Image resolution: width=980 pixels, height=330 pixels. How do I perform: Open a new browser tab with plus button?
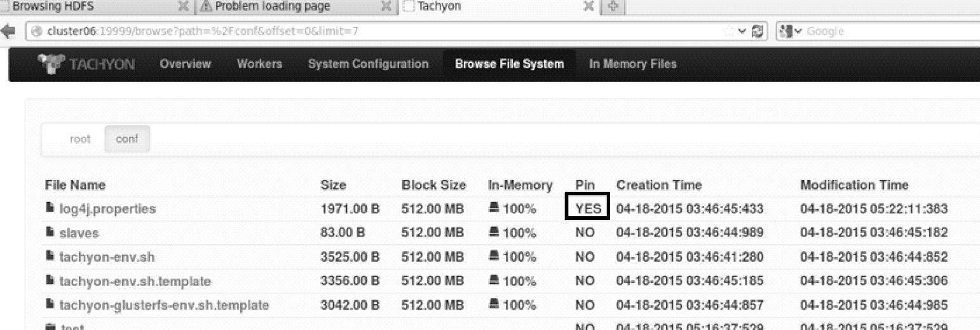(x=613, y=6)
